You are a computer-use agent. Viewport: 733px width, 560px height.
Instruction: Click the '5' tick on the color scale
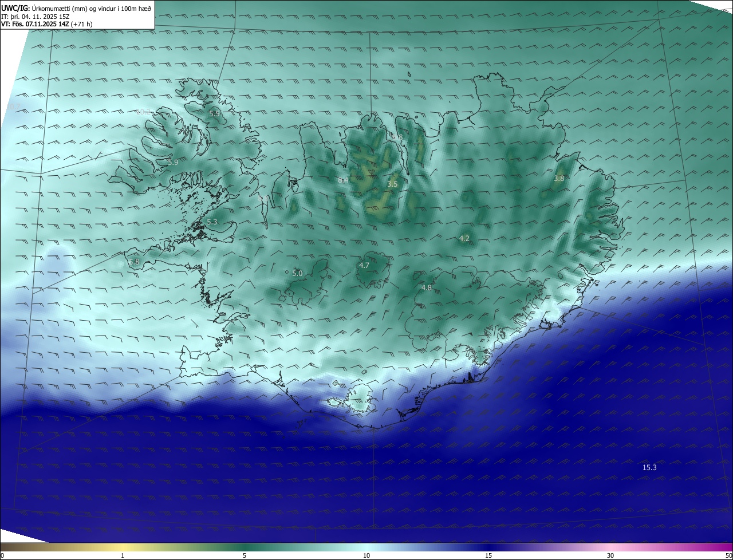coord(245,555)
